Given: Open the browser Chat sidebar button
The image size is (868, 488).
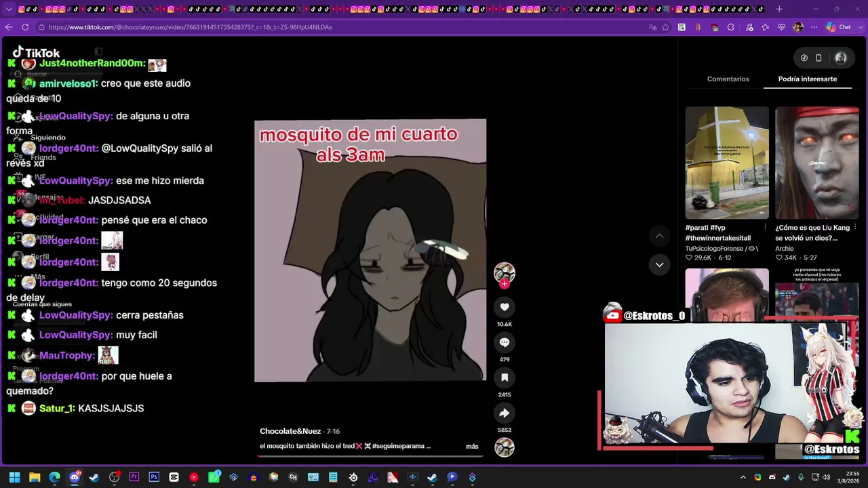Looking at the screenshot, I should tap(840, 27).
